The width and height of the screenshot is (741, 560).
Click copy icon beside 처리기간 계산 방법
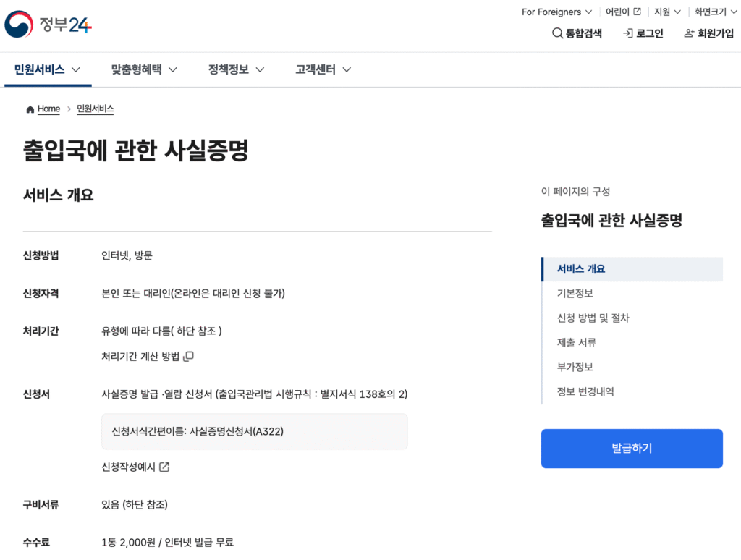(189, 357)
